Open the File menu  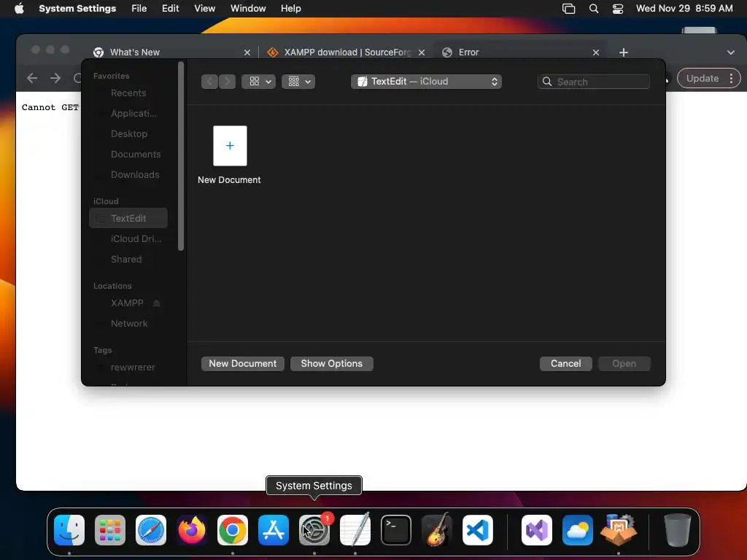[139, 9]
